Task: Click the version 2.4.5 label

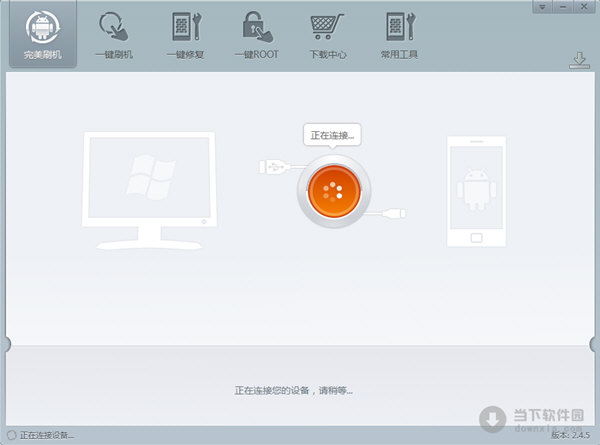Action: 570,435
